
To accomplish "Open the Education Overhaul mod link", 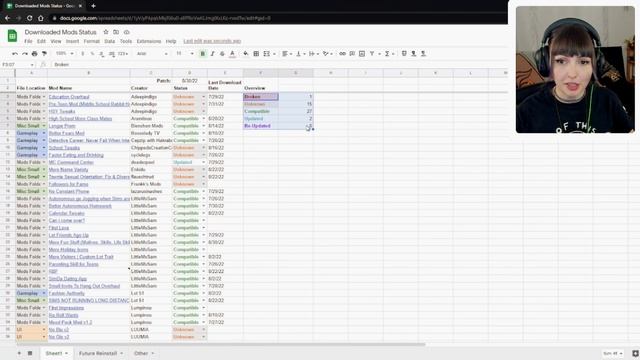I will click(69, 97).
